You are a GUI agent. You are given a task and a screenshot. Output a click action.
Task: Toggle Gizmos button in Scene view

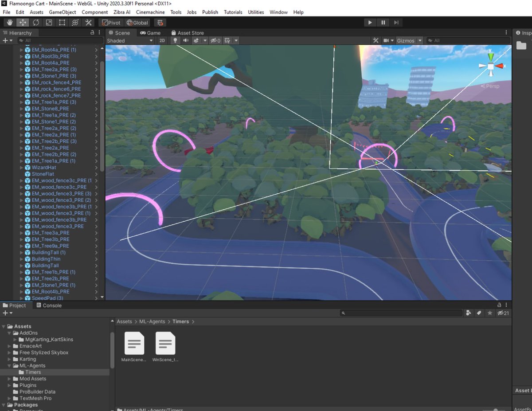[406, 40]
